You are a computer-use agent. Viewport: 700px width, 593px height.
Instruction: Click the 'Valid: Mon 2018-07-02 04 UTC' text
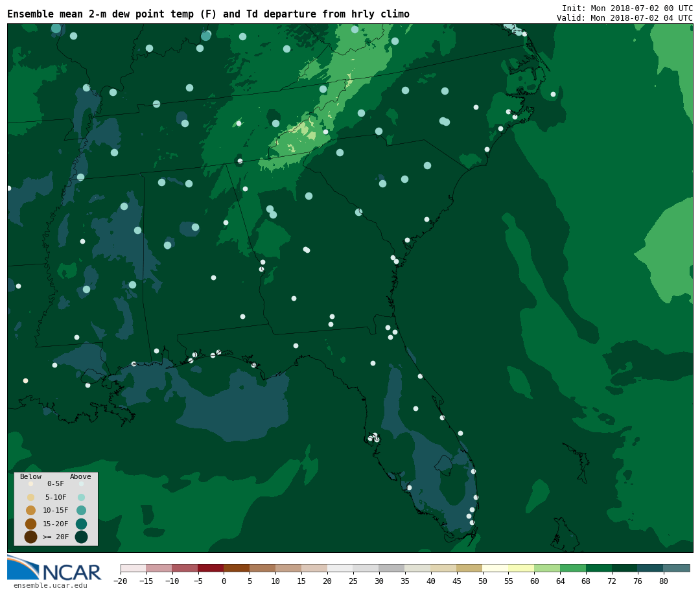[x=625, y=18]
